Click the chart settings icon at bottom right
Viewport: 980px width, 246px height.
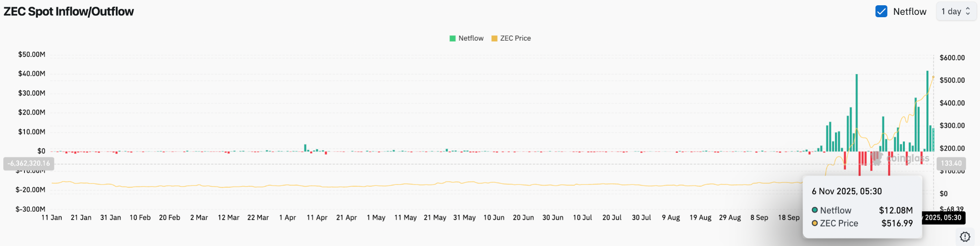[x=965, y=236]
